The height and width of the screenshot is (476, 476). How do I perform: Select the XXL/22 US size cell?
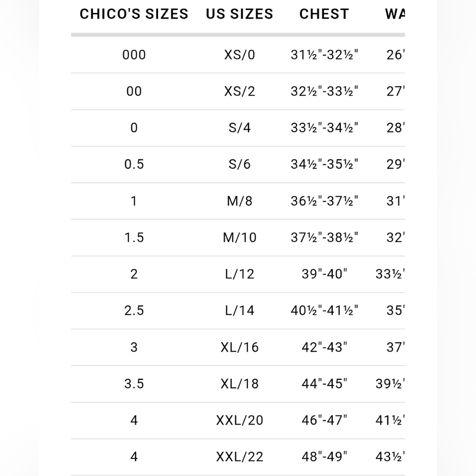coord(239,457)
